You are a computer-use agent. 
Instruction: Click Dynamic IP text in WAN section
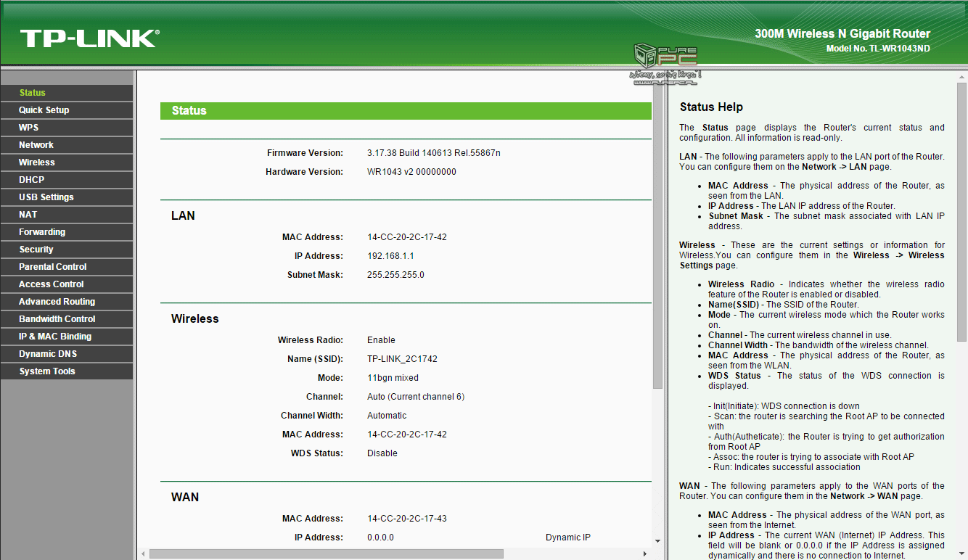point(568,538)
